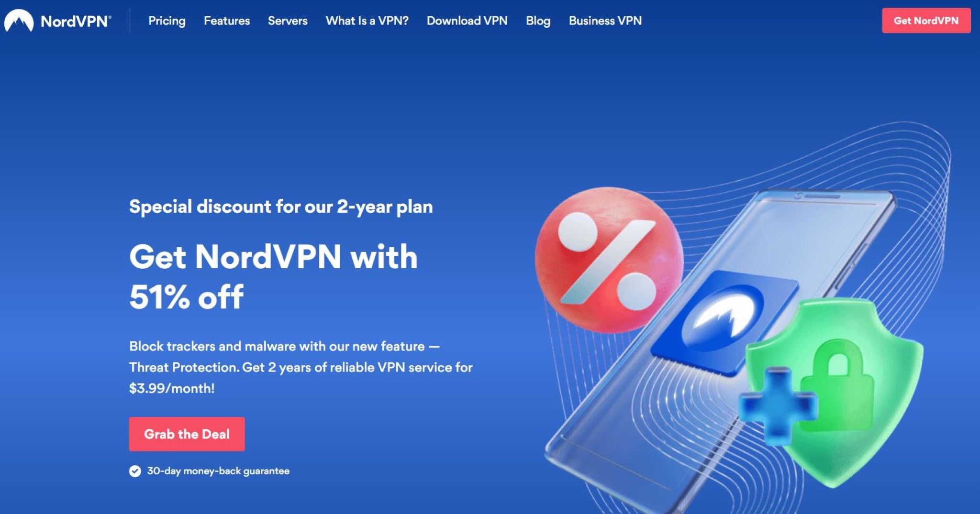Click the Grab the Deal button

click(x=187, y=434)
